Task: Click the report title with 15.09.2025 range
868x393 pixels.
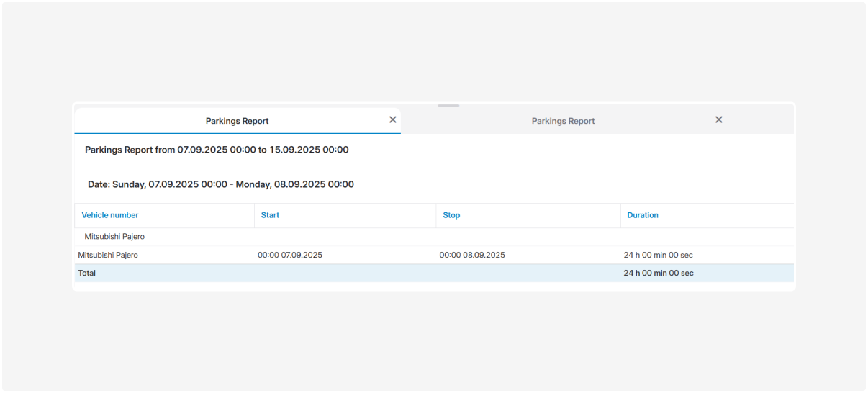Action: (x=217, y=150)
